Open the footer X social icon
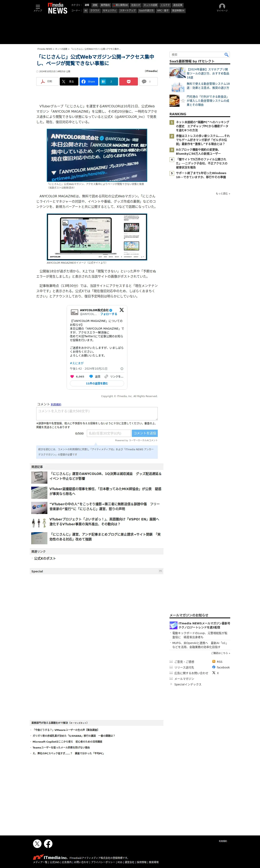 click(x=37, y=844)
